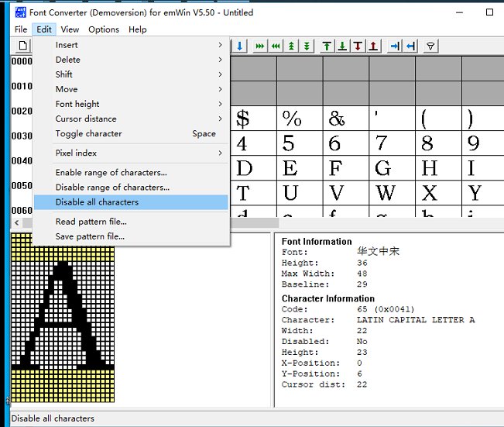Select the letter H character cell
Screen dimensions: 504x427
[x=438, y=168]
